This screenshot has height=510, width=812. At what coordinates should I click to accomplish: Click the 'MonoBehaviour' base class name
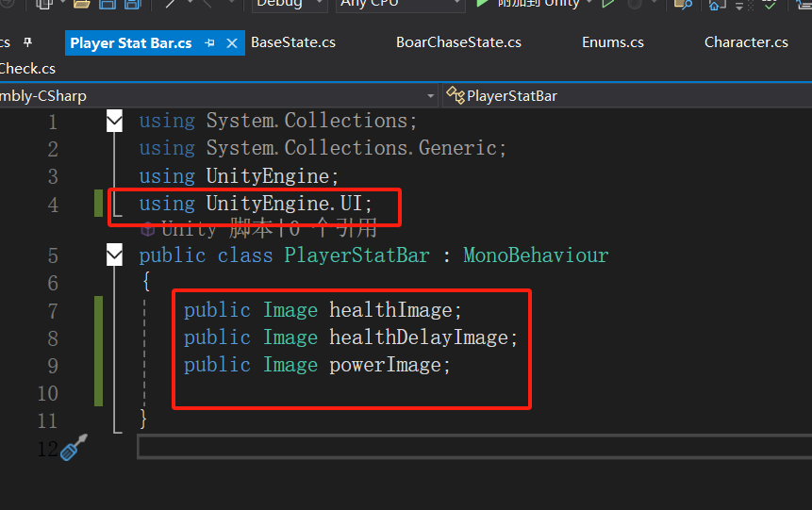pyautogui.click(x=536, y=255)
